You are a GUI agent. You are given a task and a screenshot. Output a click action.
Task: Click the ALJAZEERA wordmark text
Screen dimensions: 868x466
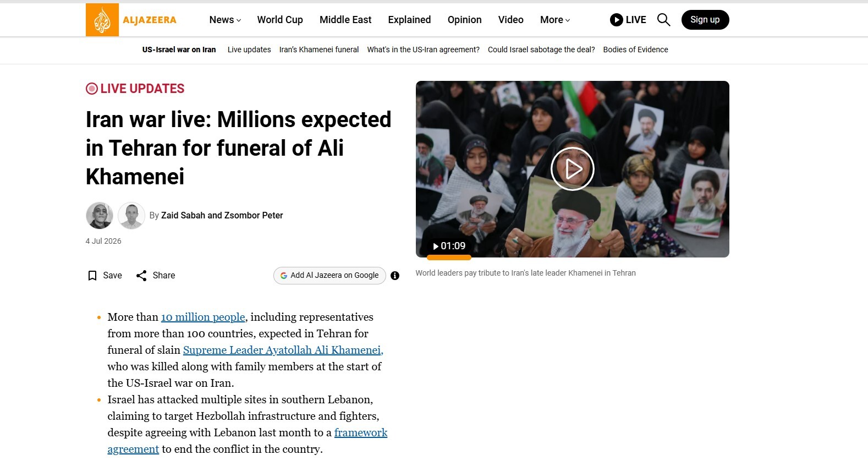(150, 20)
